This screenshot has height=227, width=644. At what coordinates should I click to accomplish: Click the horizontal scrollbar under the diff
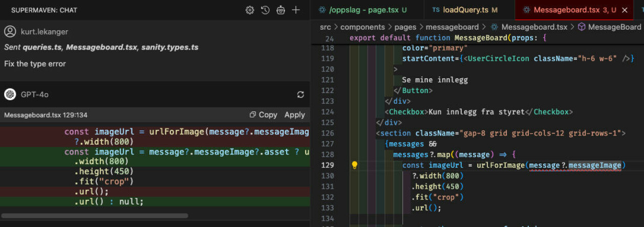94,216
